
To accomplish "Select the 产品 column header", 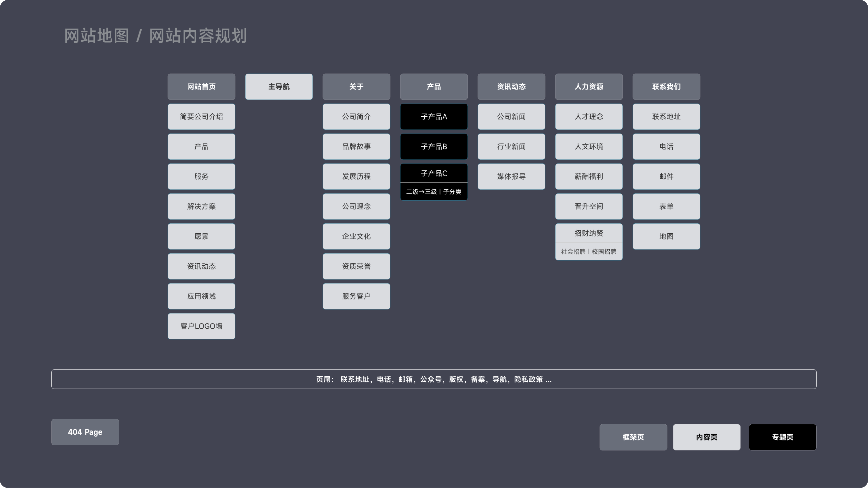I will pyautogui.click(x=434, y=87).
